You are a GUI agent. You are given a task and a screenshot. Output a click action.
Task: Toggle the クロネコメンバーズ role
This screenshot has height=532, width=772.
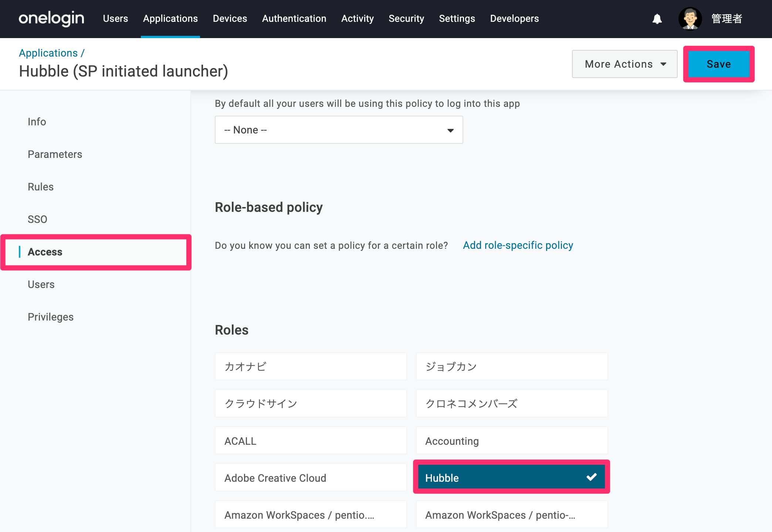click(x=512, y=403)
